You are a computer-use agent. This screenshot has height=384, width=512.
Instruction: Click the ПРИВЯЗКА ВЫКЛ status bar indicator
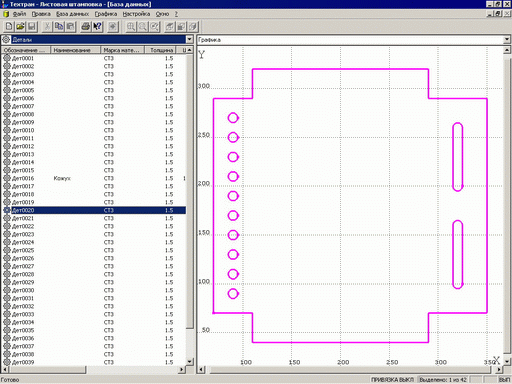tap(392, 380)
